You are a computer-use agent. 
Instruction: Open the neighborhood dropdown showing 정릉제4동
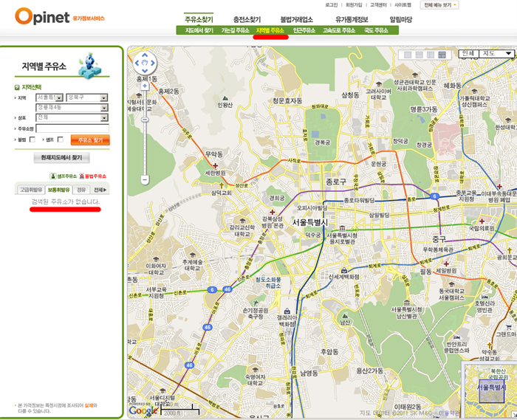72,107
